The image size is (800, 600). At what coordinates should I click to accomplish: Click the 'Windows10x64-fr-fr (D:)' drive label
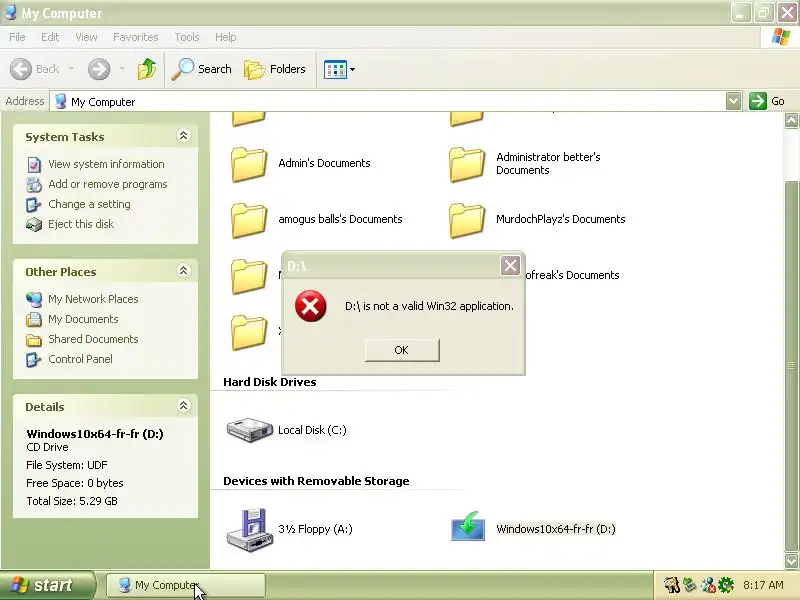tap(556, 529)
